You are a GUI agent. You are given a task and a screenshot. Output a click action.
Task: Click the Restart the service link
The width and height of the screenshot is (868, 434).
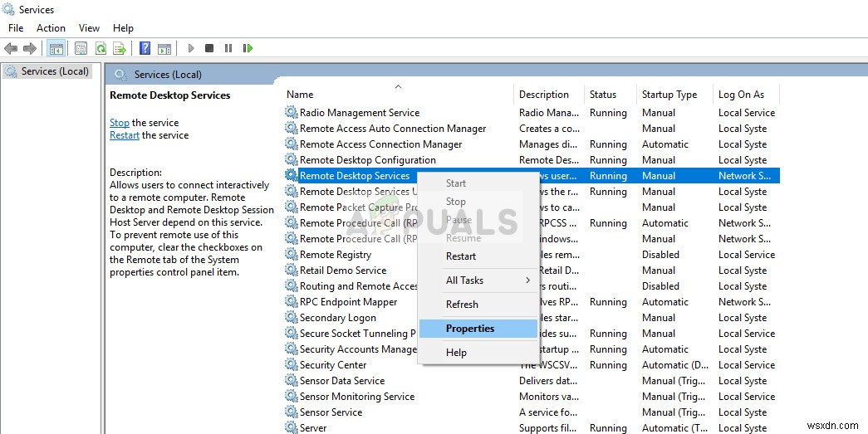[125, 135]
